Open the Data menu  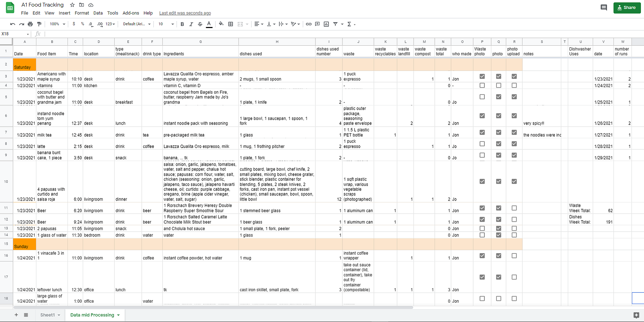(x=98, y=13)
